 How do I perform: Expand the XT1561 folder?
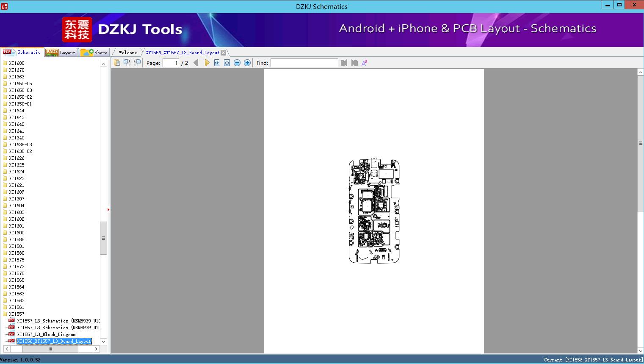pos(17,307)
